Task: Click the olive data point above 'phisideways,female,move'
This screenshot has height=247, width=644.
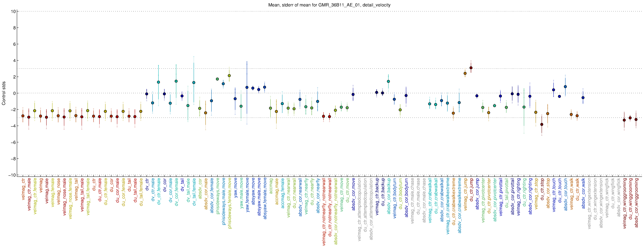Action: (x=229, y=76)
